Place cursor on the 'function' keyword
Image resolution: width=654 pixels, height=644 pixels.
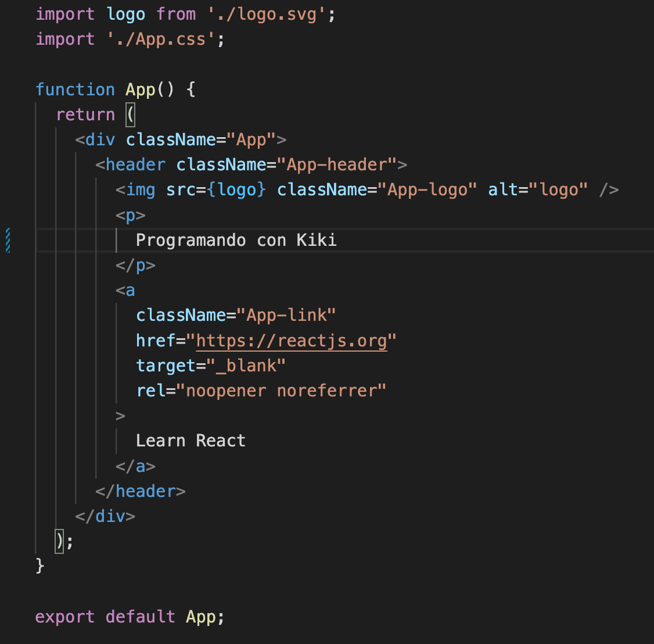click(75, 90)
